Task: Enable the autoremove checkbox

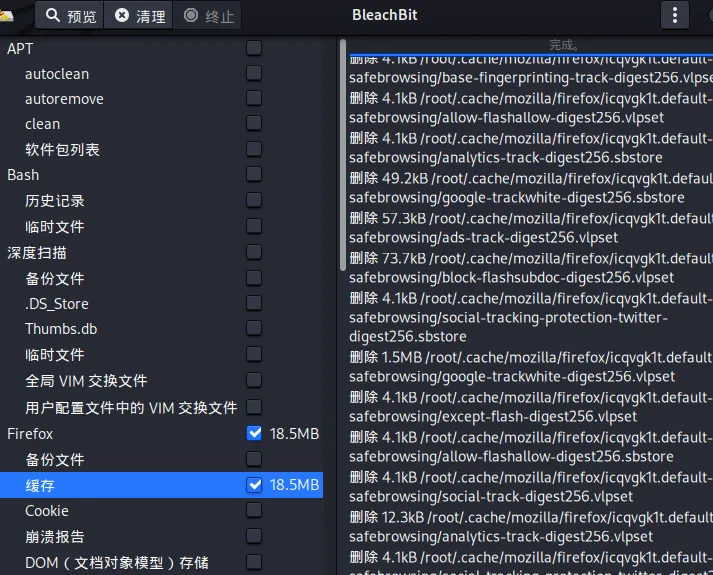Action: pos(254,98)
